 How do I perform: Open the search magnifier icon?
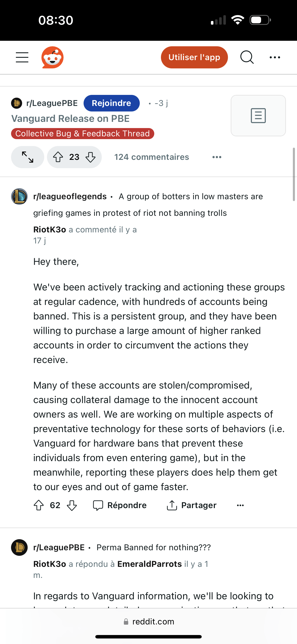[x=247, y=57]
